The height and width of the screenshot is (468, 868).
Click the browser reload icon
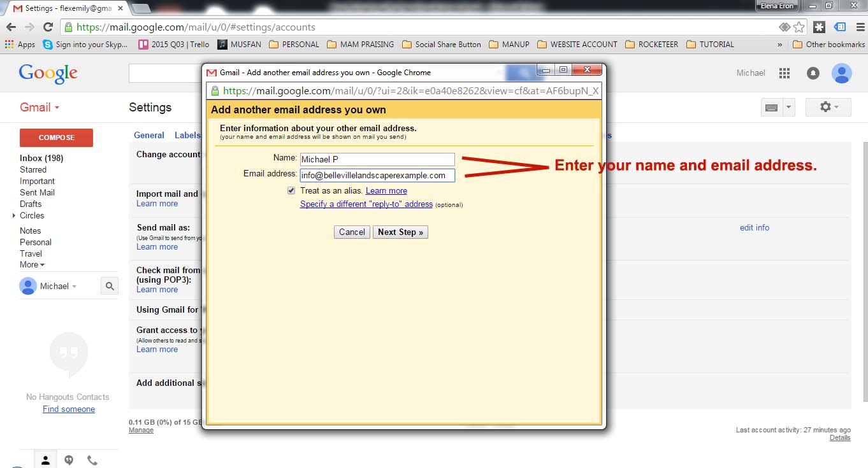click(48, 27)
